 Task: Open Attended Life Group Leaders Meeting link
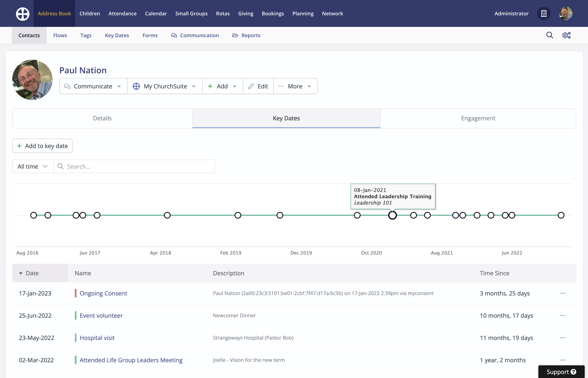tap(131, 360)
